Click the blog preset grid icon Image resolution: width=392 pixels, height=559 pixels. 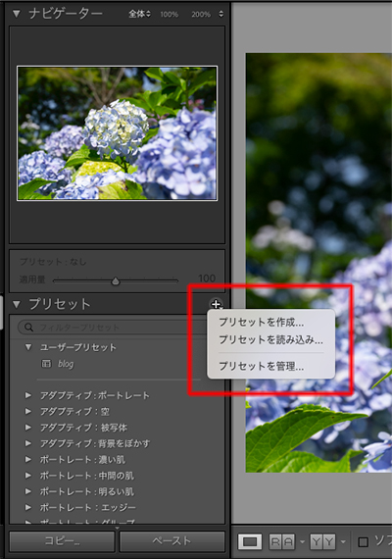tap(46, 364)
